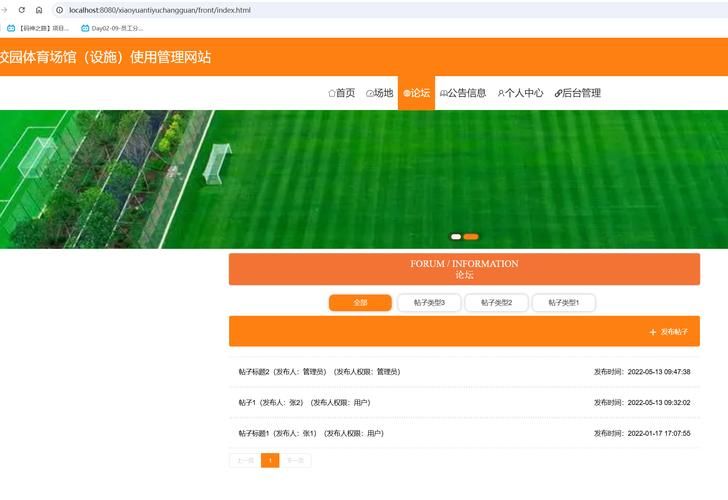Open the 场地 venue menu item
The width and height of the screenshot is (728, 500).
pyautogui.click(x=379, y=93)
